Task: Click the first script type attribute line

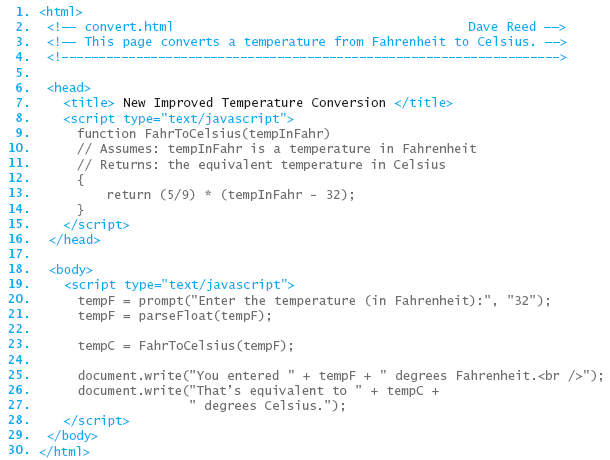Action: (179, 119)
